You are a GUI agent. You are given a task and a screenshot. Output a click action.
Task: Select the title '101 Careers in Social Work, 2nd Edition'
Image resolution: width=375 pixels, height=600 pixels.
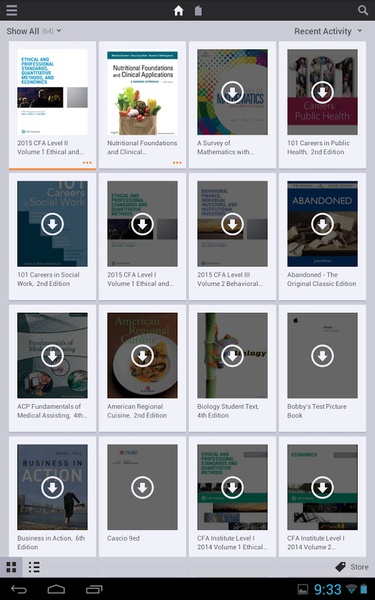tap(48, 279)
